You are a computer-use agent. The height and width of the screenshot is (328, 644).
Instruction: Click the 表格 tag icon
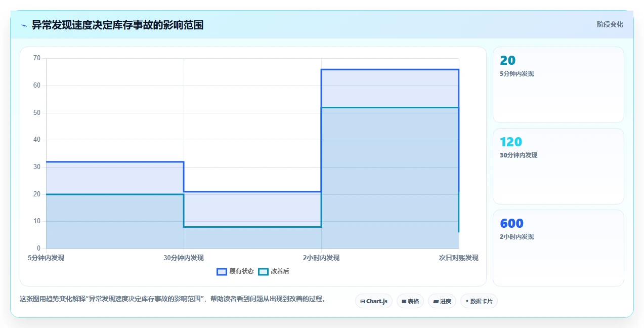[404, 301]
